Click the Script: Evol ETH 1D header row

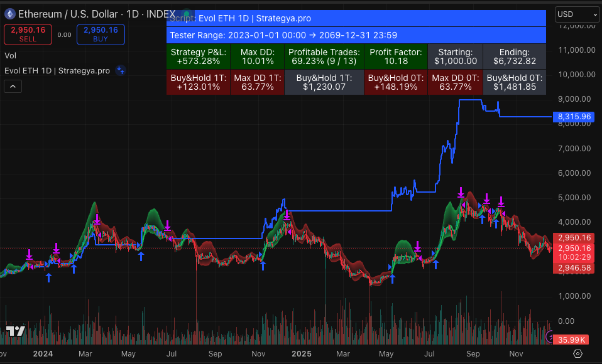pos(356,18)
